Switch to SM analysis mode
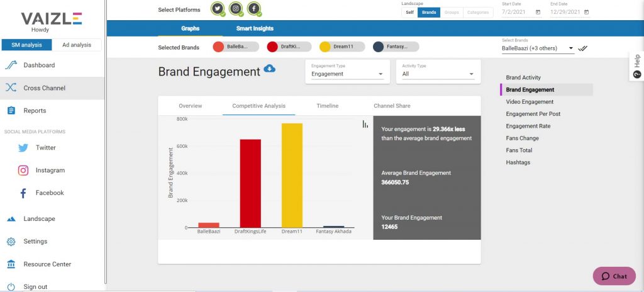 [26, 45]
